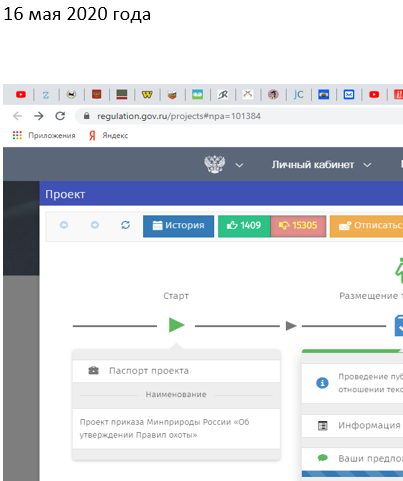The height and width of the screenshot is (481, 403).
Task: Go to next project arrow icon
Action: tap(95, 225)
